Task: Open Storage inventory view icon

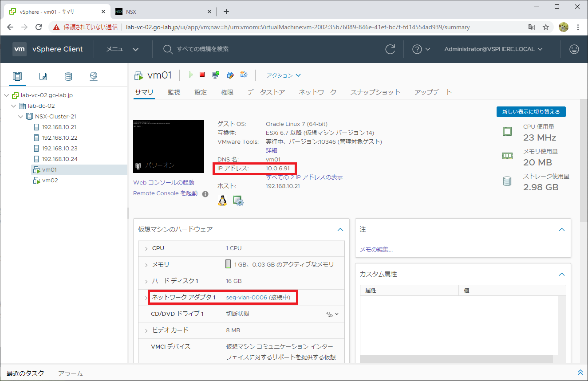Action: click(x=68, y=76)
